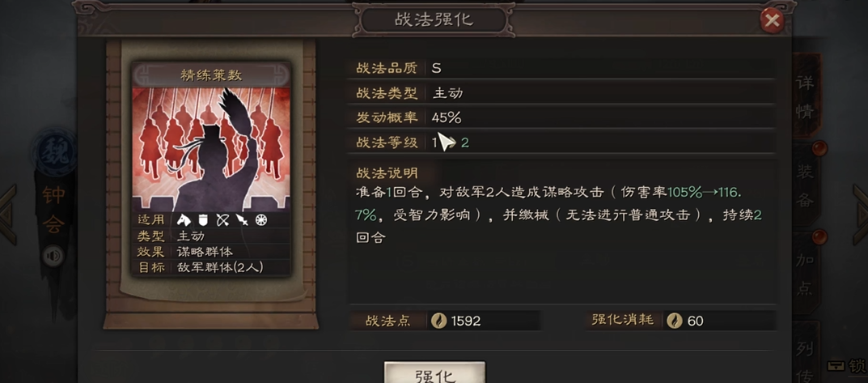
Task: Close the 战法强化 dialog
Action: 772,21
